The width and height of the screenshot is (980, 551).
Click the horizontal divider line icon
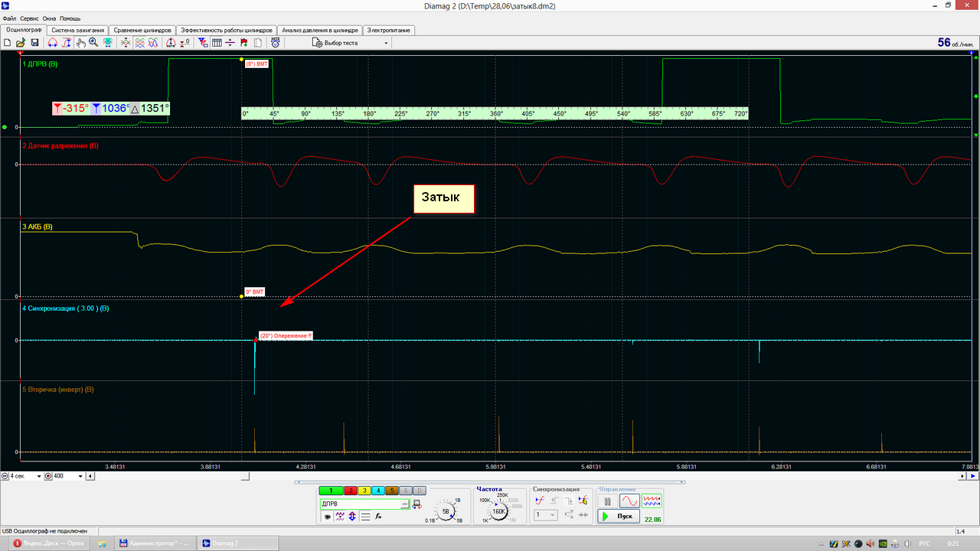coord(230,43)
